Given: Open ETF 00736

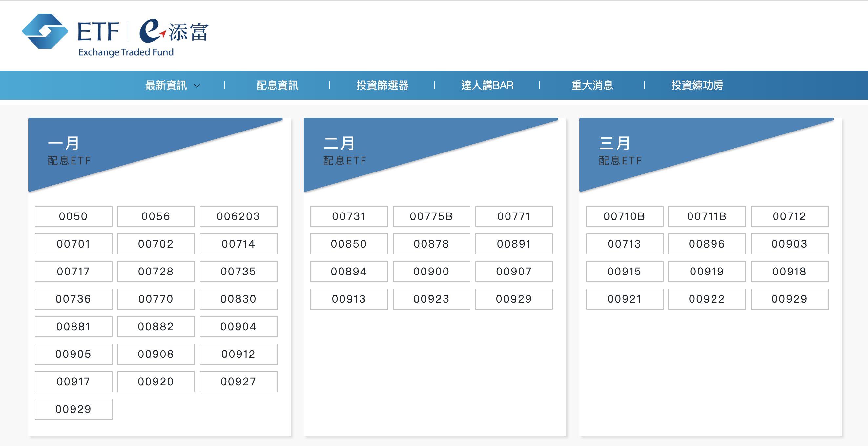Looking at the screenshot, I should (73, 299).
